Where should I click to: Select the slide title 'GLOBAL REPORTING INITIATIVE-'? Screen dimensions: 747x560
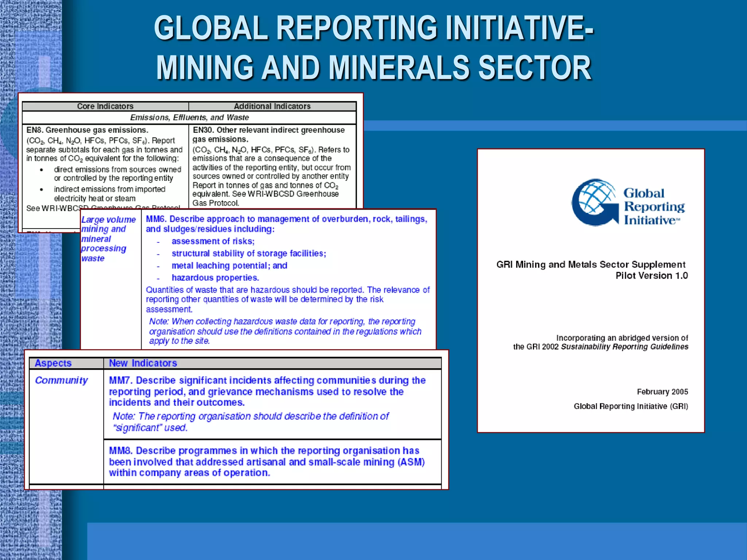click(373, 28)
